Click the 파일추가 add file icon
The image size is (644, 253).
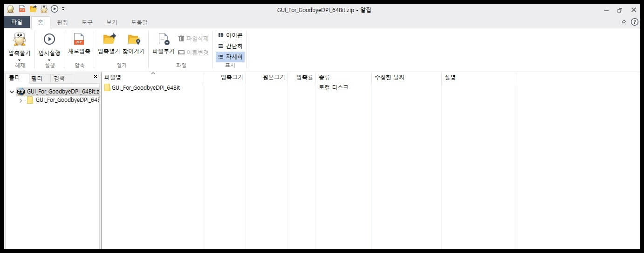(x=164, y=40)
